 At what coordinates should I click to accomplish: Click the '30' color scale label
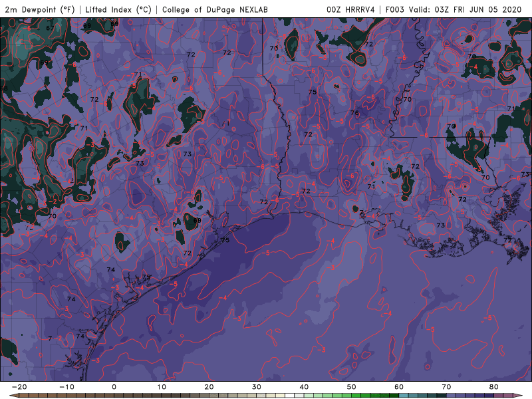click(x=257, y=387)
